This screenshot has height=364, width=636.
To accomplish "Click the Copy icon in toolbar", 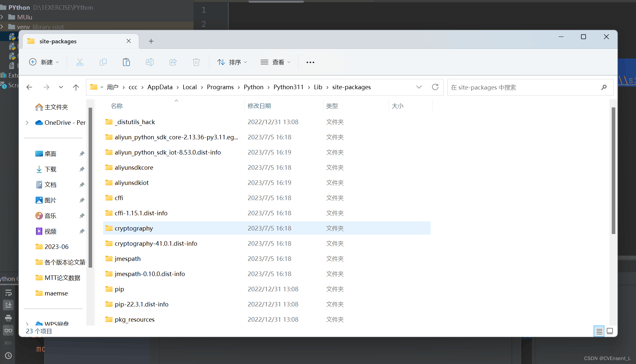I will [x=103, y=62].
